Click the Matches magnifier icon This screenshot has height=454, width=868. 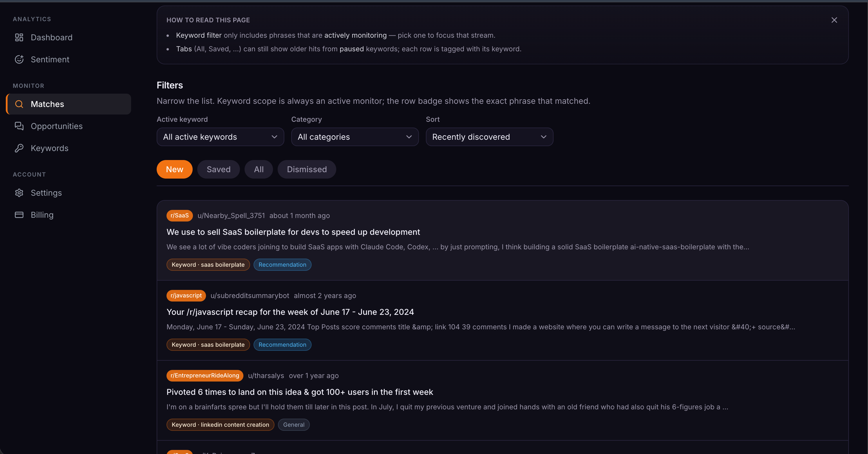[19, 104]
